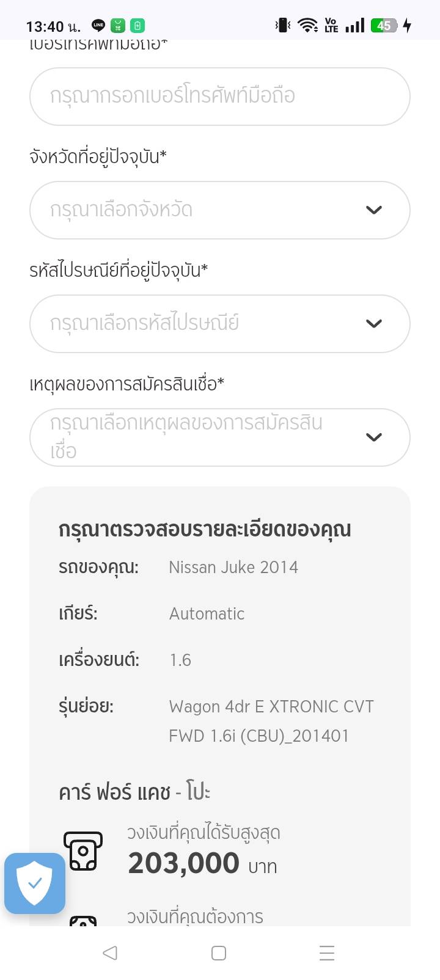The image size is (440, 980).
Task: Tap the LINE notification icon in status bar
Action: (x=98, y=26)
